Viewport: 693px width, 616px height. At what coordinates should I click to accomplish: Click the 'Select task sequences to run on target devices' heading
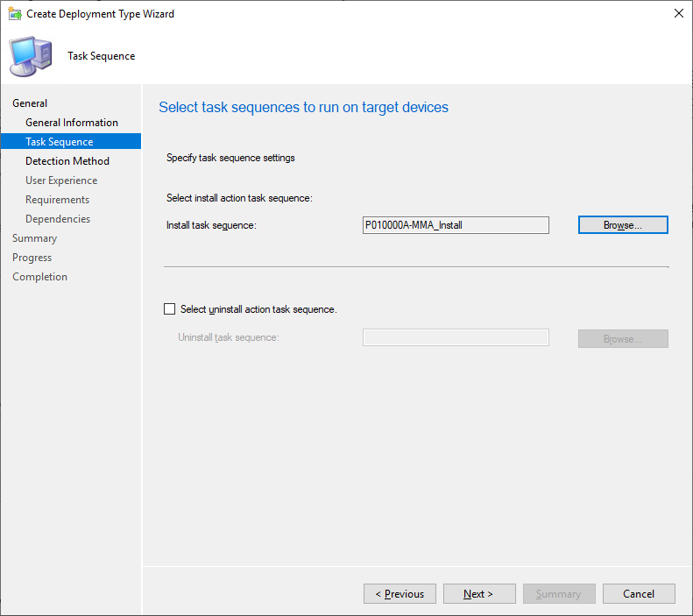click(x=303, y=108)
